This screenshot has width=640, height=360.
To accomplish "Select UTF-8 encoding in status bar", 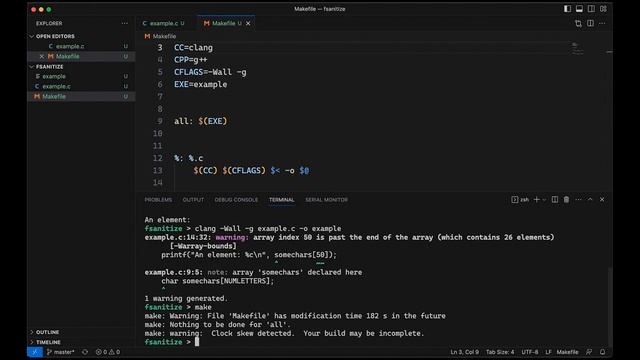I will point(530,352).
